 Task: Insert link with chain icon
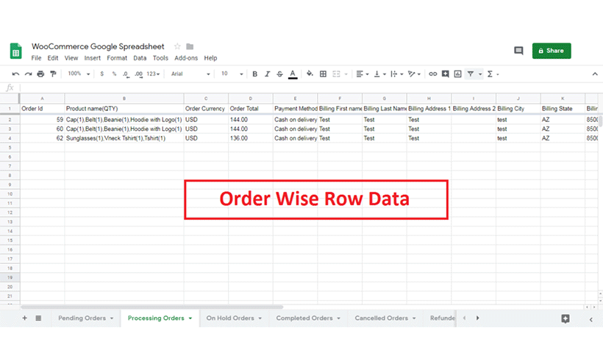(432, 74)
